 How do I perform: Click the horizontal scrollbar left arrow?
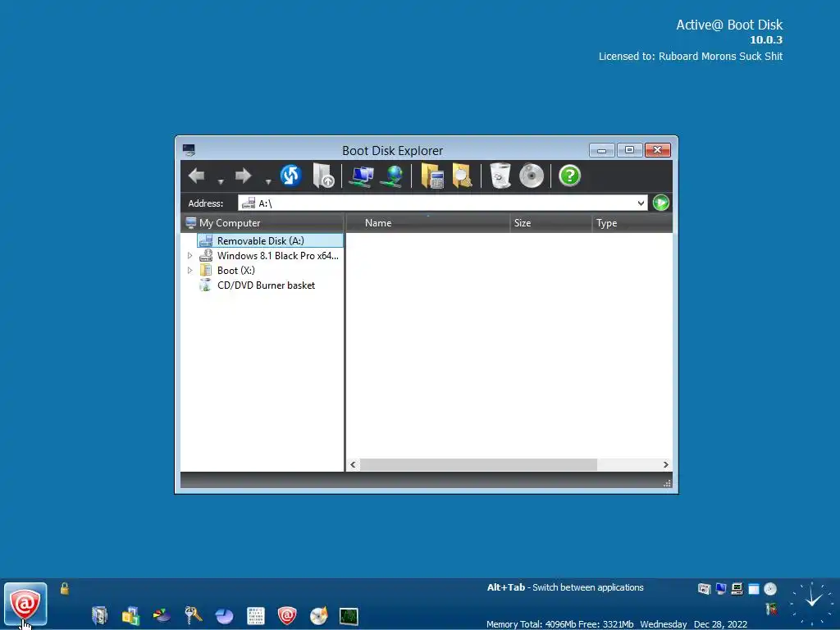click(x=353, y=464)
